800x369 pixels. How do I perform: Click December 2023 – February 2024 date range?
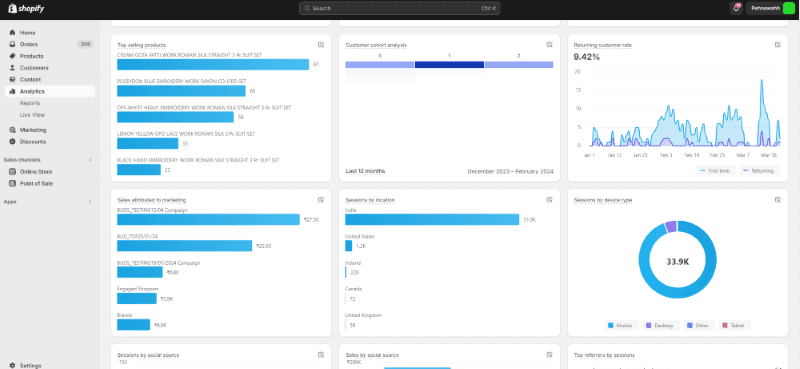tap(510, 171)
